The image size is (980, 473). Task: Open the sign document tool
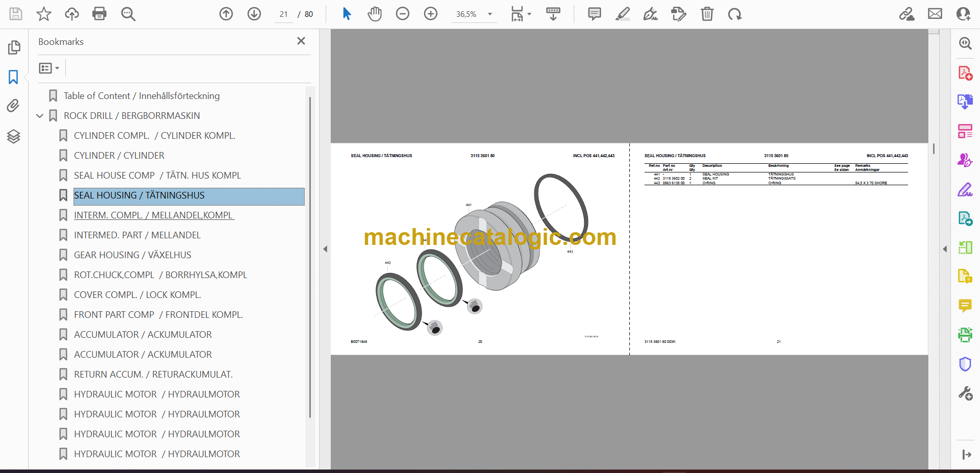tap(651, 14)
